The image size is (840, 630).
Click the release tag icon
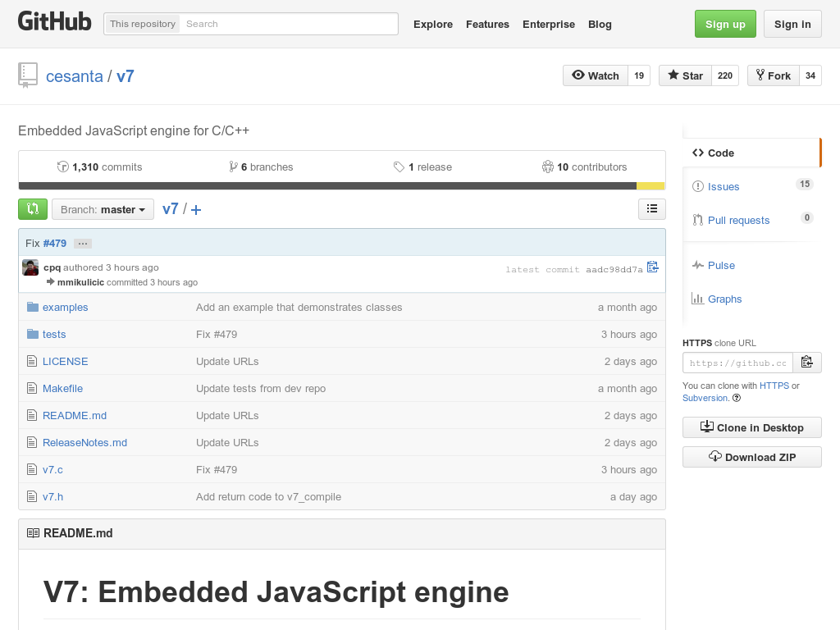[399, 167]
